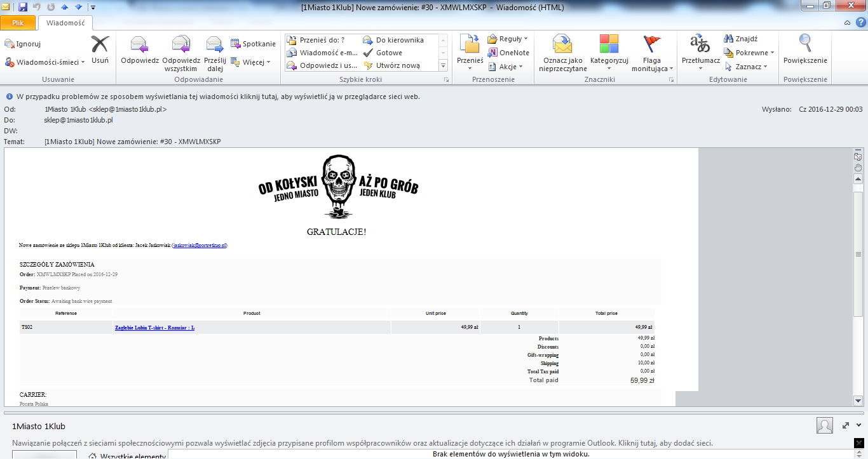Select the 'Utwórz nową' quick step
This screenshot has width=868, height=459.
(x=391, y=65)
